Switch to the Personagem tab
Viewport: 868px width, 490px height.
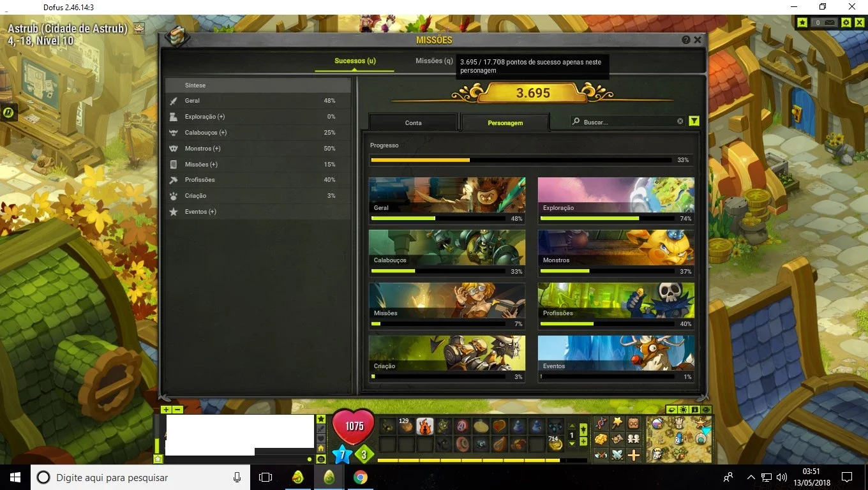point(505,122)
